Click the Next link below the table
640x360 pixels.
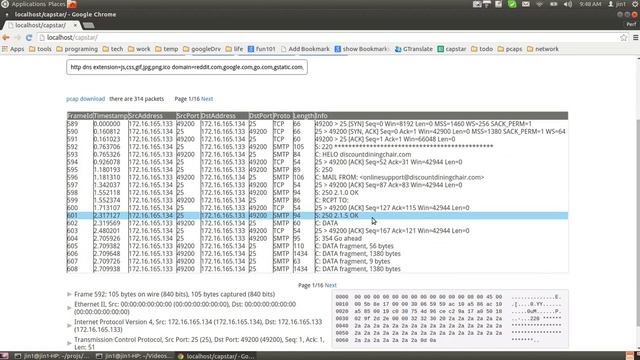331,285
